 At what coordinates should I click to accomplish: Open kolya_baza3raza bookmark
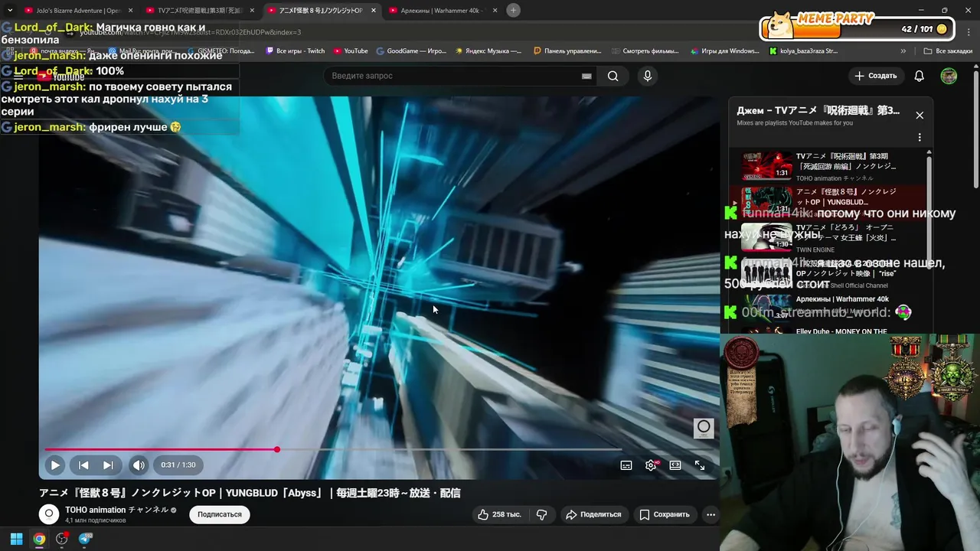[804, 51]
